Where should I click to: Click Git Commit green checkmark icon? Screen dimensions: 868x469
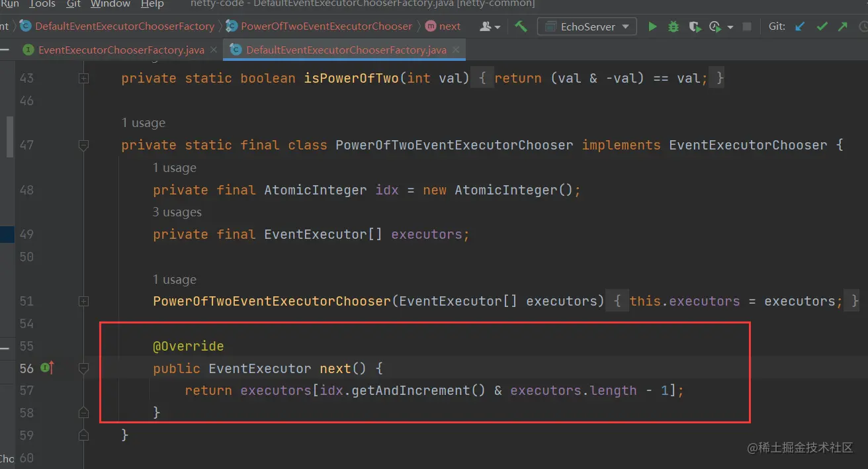(822, 26)
